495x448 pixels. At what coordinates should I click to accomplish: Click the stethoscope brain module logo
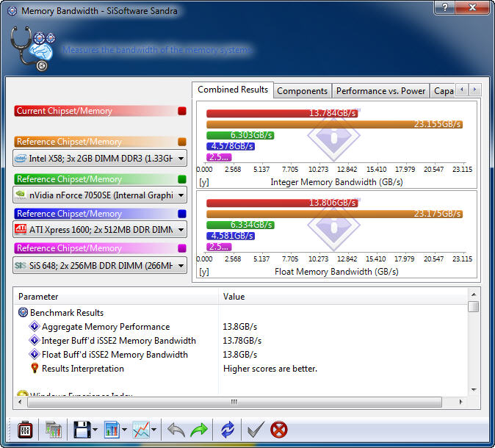32,49
